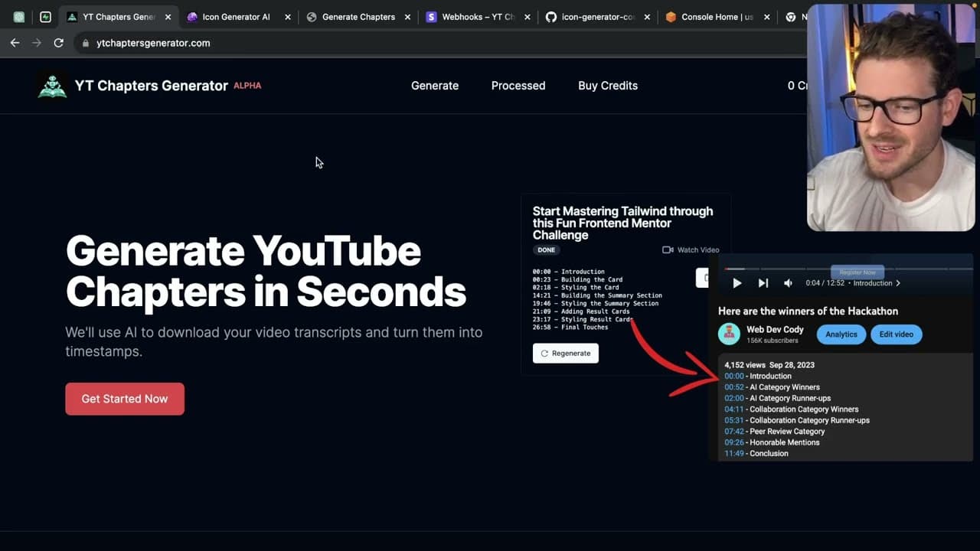Screen dimensions: 980x551
Task: Go back using the browser back arrow
Action: tap(15, 43)
